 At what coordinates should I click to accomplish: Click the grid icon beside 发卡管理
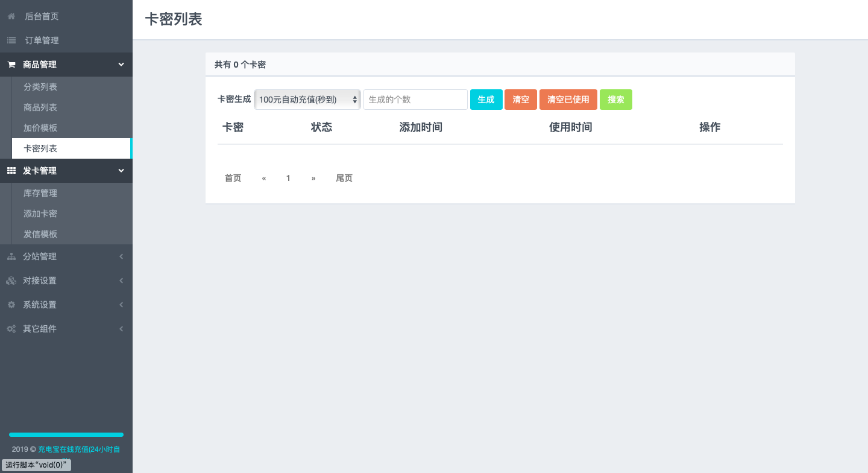coord(11,171)
